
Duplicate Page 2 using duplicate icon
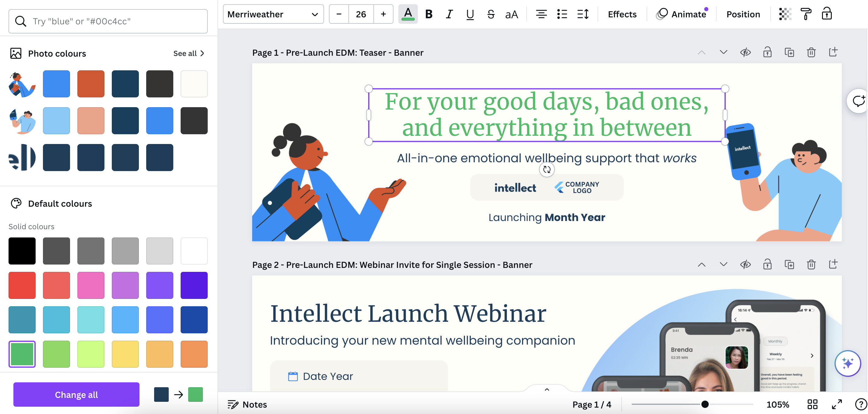[x=789, y=265]
